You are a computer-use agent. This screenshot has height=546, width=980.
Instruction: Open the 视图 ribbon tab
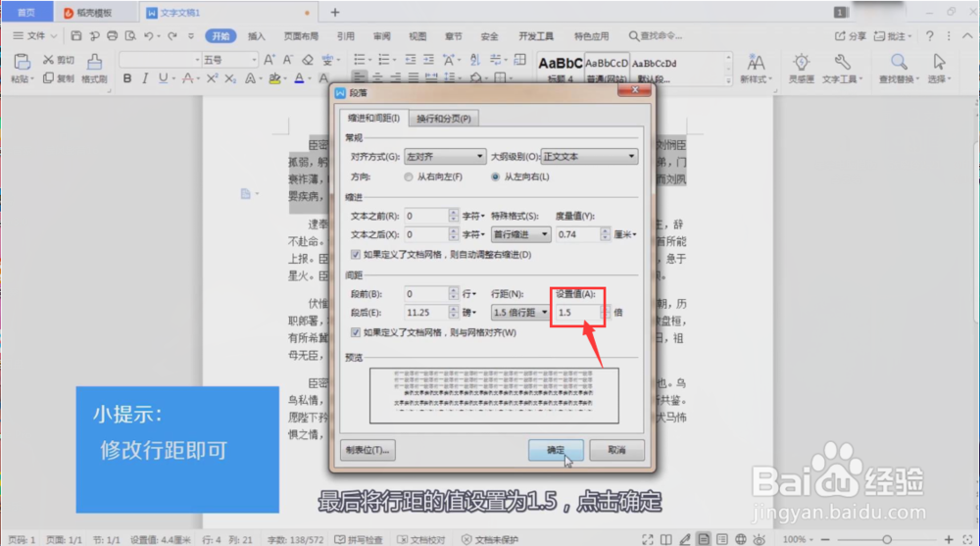pos(417,36)
